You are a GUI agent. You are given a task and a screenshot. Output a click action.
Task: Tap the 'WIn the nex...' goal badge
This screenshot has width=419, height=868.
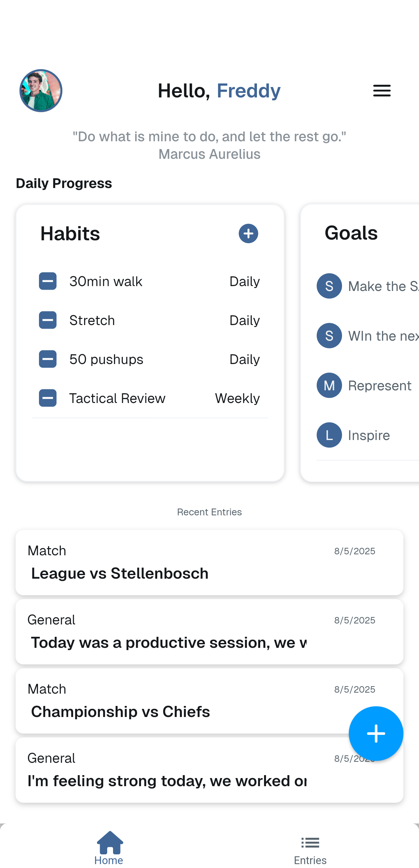(329, 336)
